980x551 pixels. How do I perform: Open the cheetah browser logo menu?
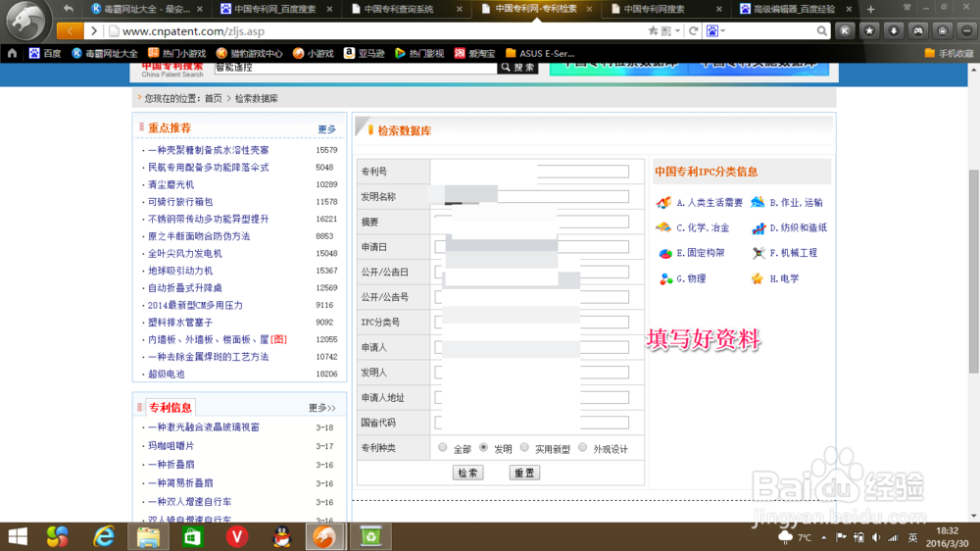click(x=25, y=21)
